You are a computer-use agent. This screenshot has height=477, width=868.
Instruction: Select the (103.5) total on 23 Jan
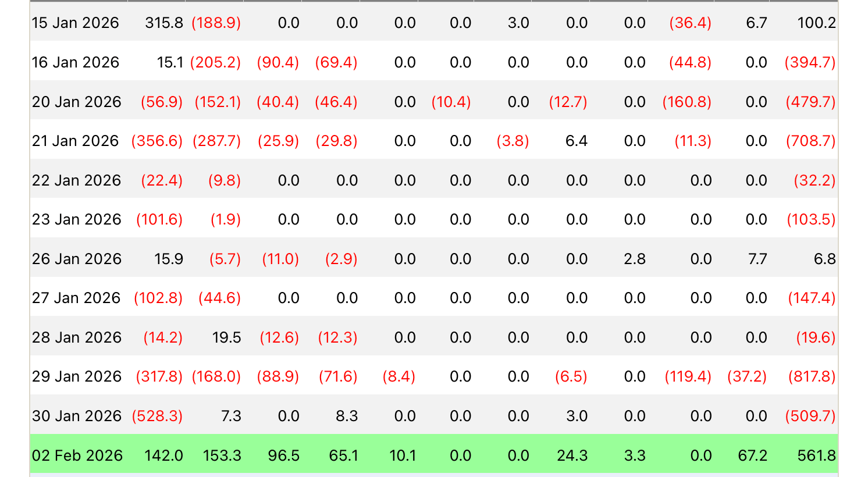[811, 219]
